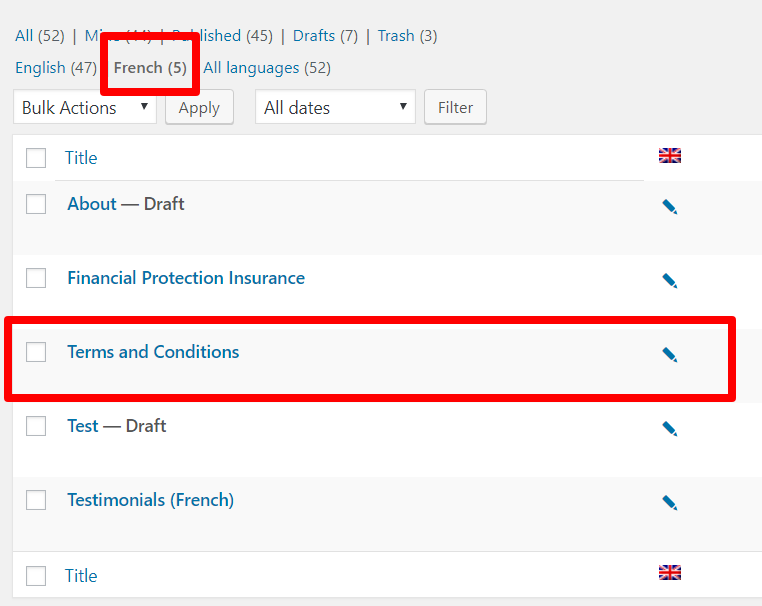Open the Financial Protection Insurance page link
762x606 pixels.
coord(186,278)
